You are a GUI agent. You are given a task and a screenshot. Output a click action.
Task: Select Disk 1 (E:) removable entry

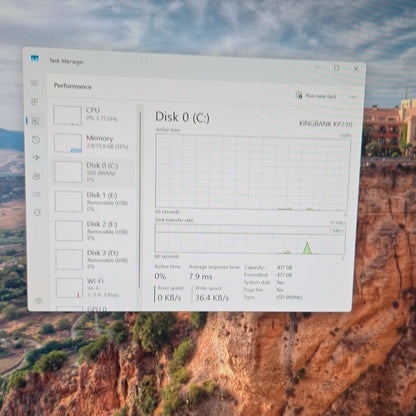click(x=94, y=201)
